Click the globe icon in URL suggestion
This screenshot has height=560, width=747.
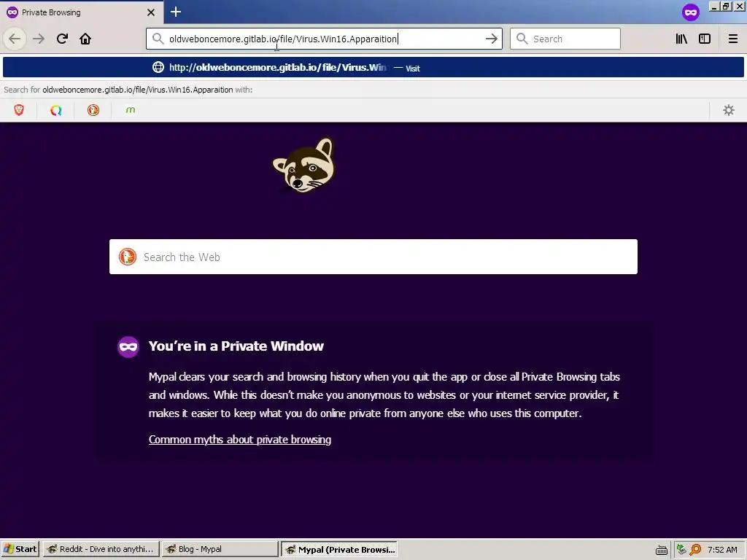tap(158, 67)
